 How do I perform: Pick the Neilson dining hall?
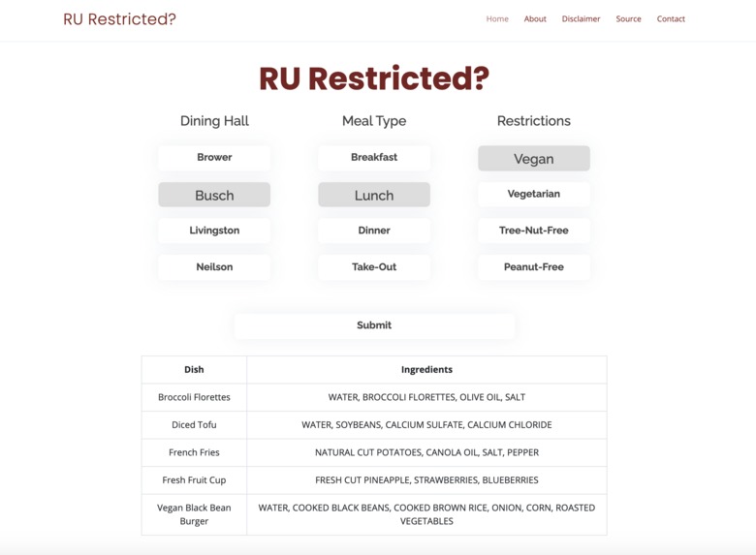[214, 267]
